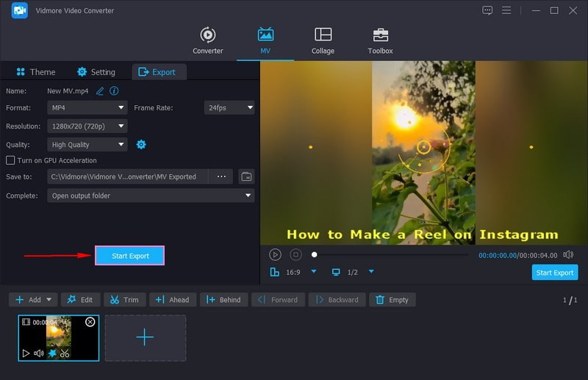
Task: Click the empty plus slot to add media
Action: point(146,338)
